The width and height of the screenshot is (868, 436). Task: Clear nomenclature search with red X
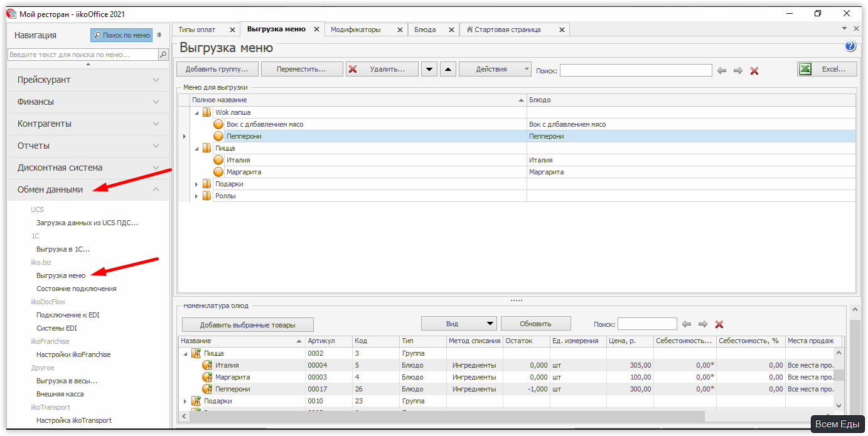[719, 324]
